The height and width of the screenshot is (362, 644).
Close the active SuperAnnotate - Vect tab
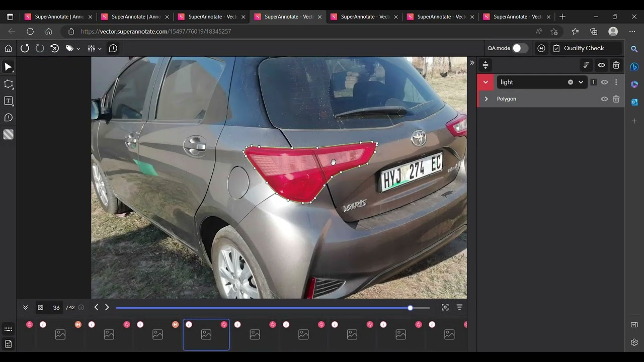pyautogui.click(x=319, y=17)
